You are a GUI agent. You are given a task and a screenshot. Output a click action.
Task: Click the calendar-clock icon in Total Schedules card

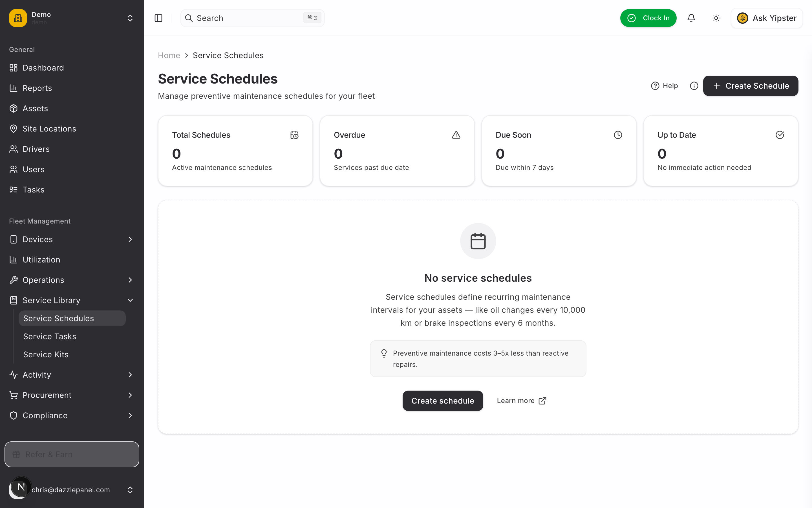pyautogui.click(x=294, y=135)
